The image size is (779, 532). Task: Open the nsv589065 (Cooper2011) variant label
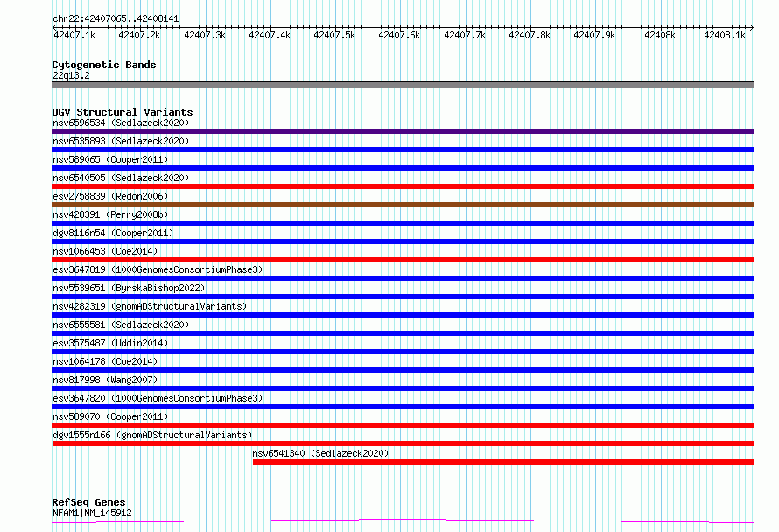(110, 159)
